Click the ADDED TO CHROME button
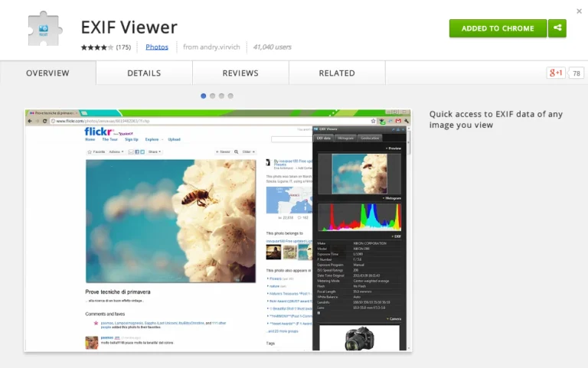 [x=498, y=28]
